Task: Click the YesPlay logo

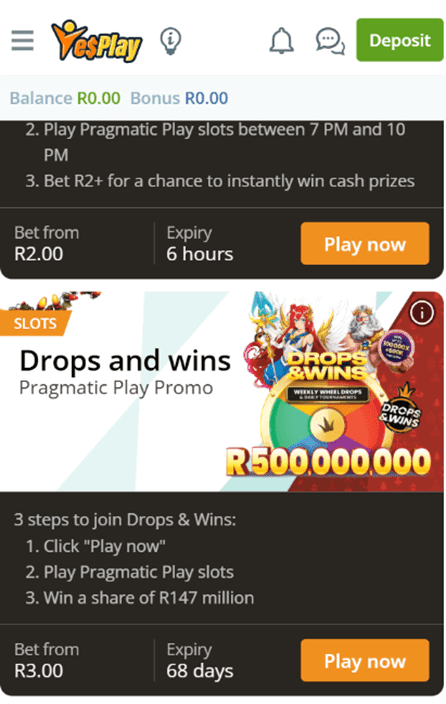Action: pyautogui.click(x=97, y=40)
